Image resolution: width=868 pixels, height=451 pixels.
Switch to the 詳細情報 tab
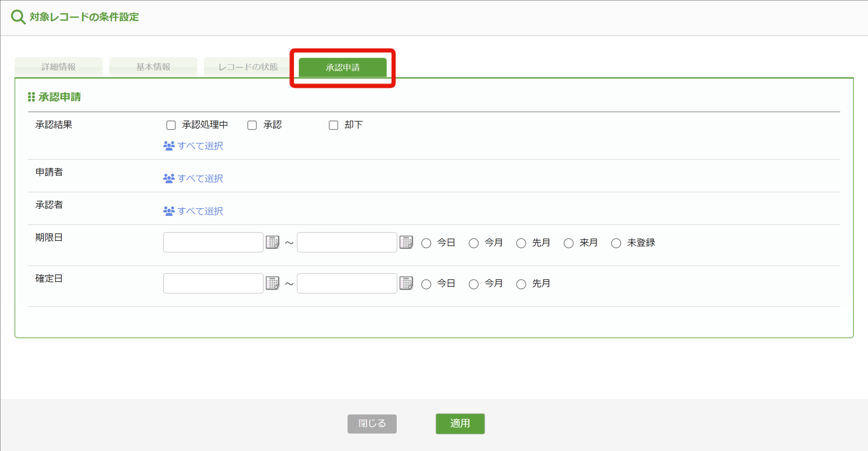(x=58, y=67)
